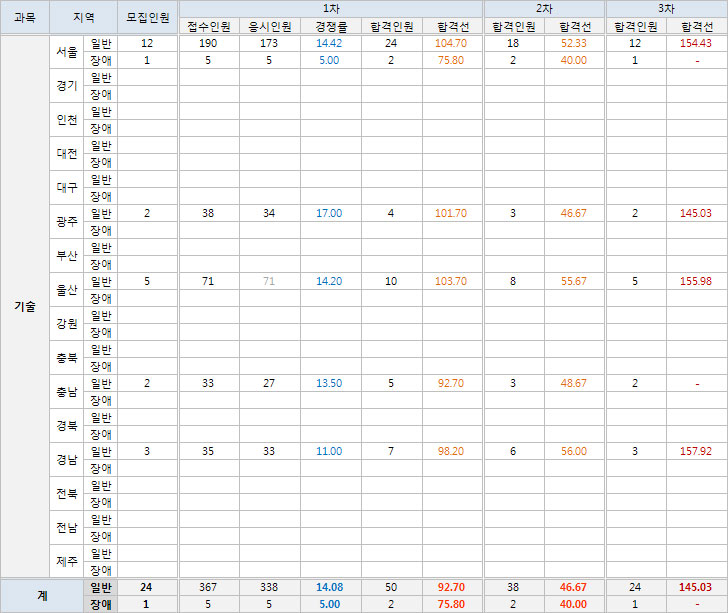Image resolution: width=728 pixels, height=613 pixels.
Task: Click the 11.00 competition rate
Action: pos(329,451)
